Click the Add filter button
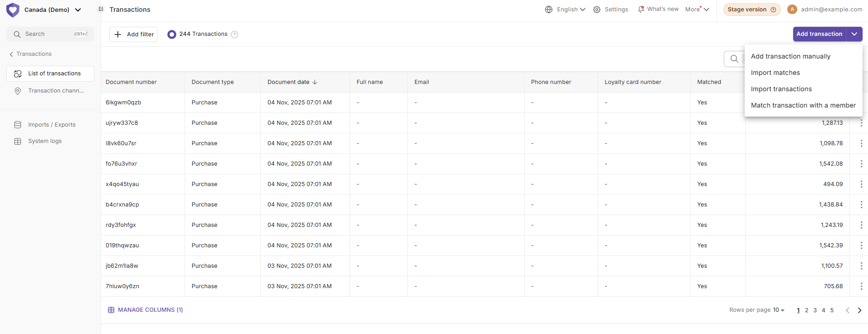Screen dimensions: 868x334 point(134,34)
